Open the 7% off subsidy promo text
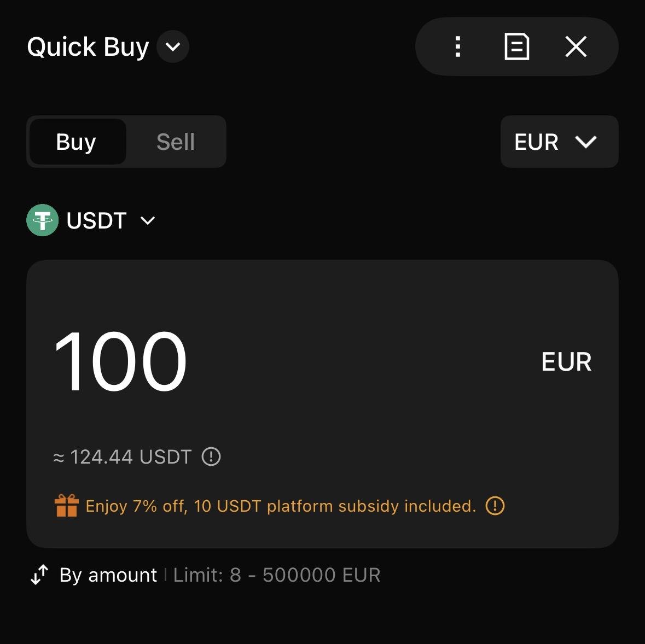645x644 pixels. coord(281,506)
